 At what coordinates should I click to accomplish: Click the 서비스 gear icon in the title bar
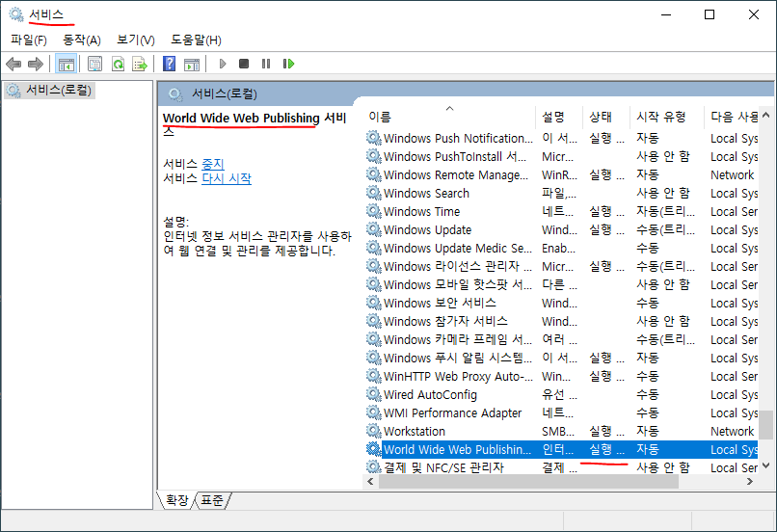(16, 14)
